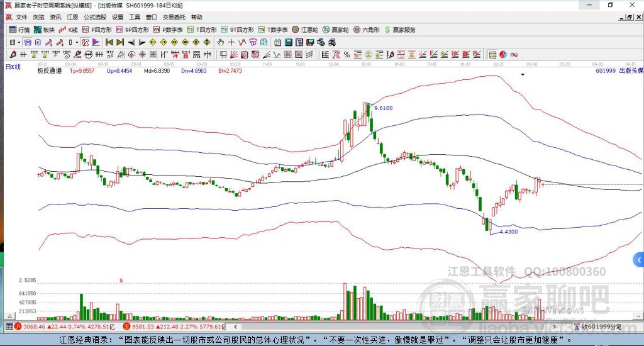The height and width of the screenshot is (346, 644).
Task: Click the small black triangle above the chart
Action: (x=523, y=75)
